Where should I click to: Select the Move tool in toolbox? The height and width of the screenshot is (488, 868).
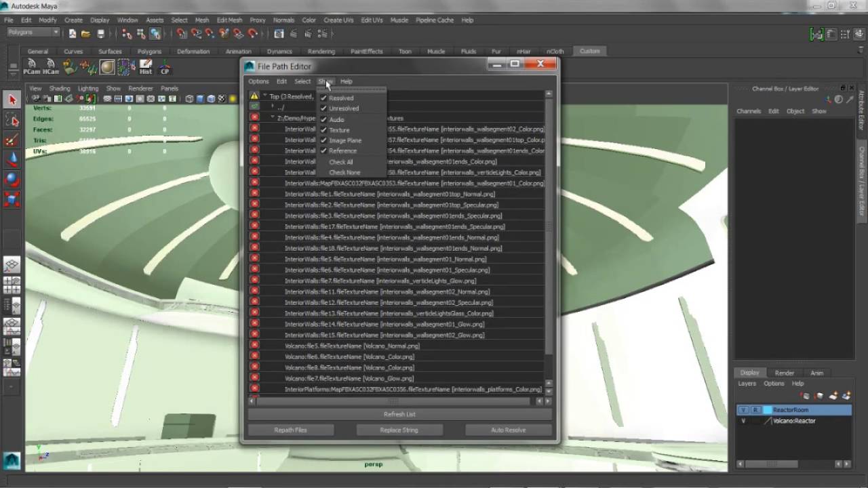[12, 159]
